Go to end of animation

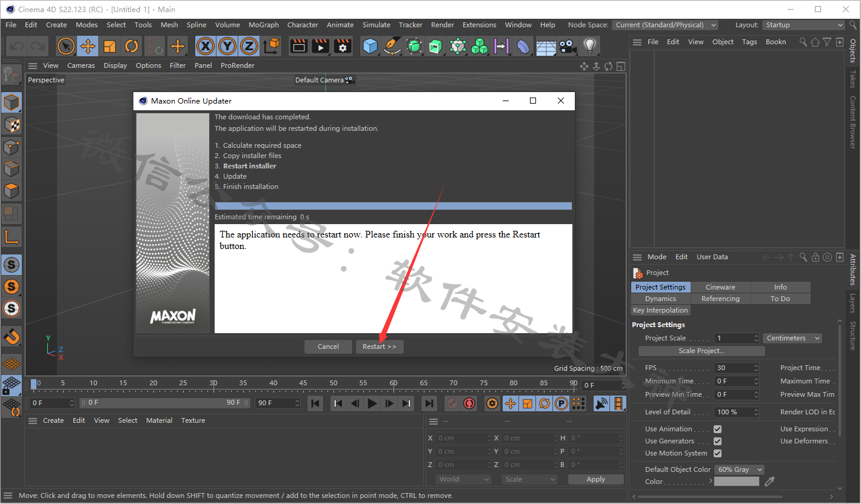[429, 403]
